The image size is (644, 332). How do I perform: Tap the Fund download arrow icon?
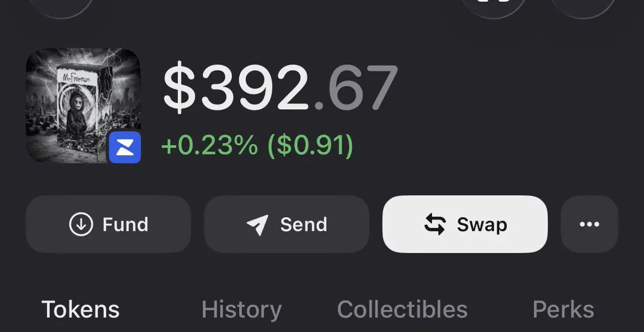point(81,224)
